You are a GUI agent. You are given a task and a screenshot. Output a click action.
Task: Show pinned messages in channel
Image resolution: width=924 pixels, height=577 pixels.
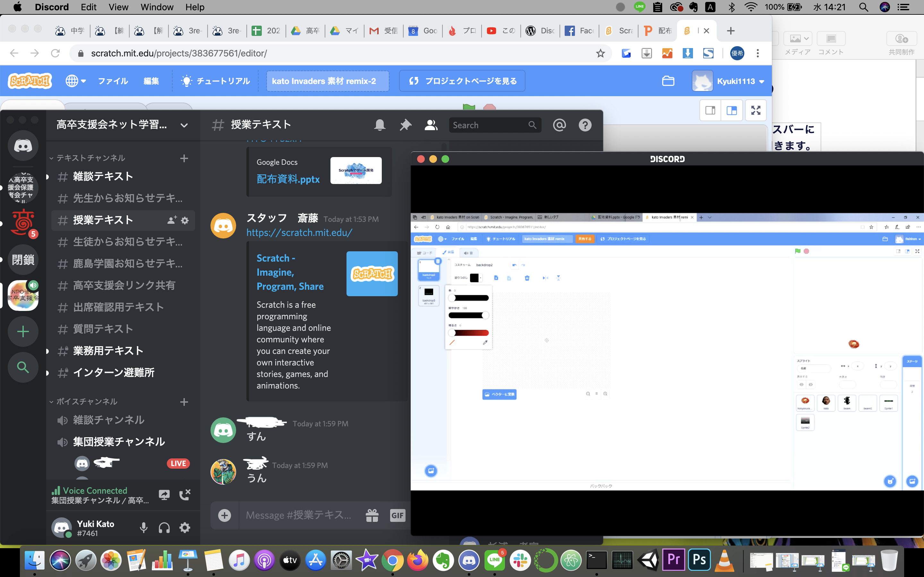pos(405,125)
